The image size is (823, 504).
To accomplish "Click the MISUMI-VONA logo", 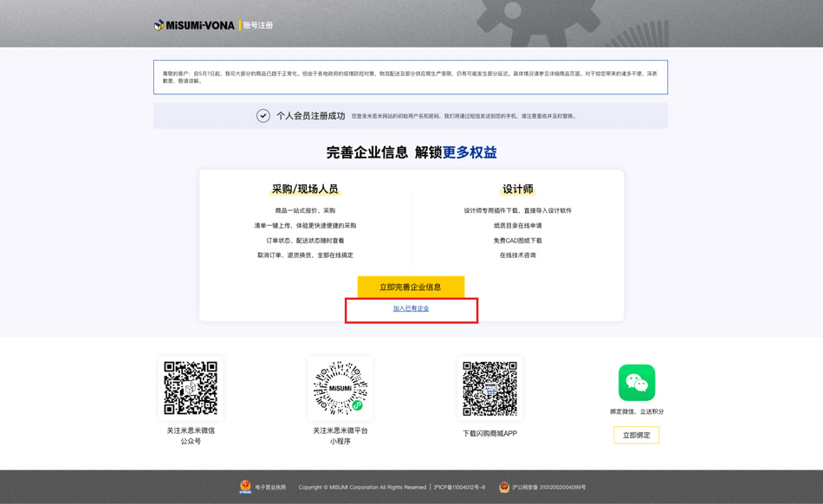I will coord(194,25).
